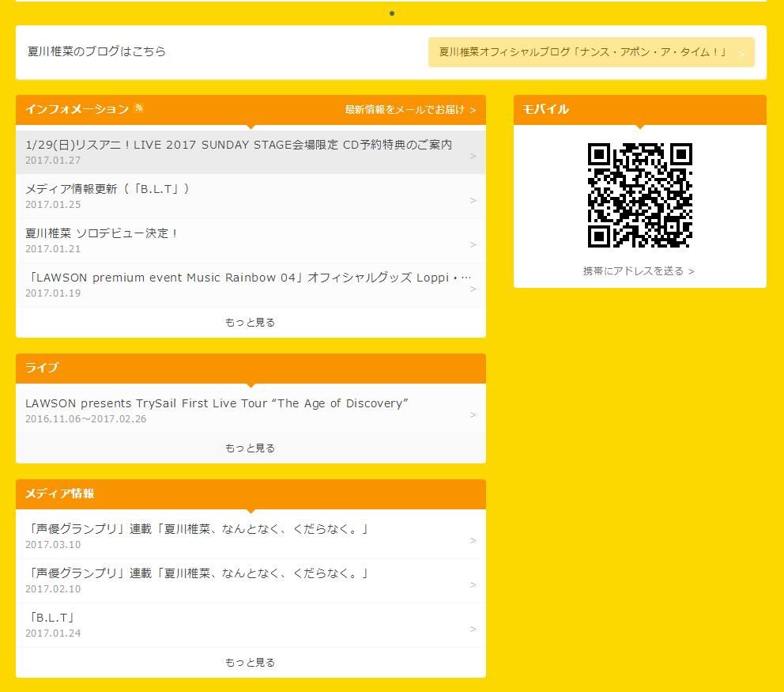Click the arrow on the 2017.01.27 news row
The width and height of the screenshot is (784, 692).
473,156
